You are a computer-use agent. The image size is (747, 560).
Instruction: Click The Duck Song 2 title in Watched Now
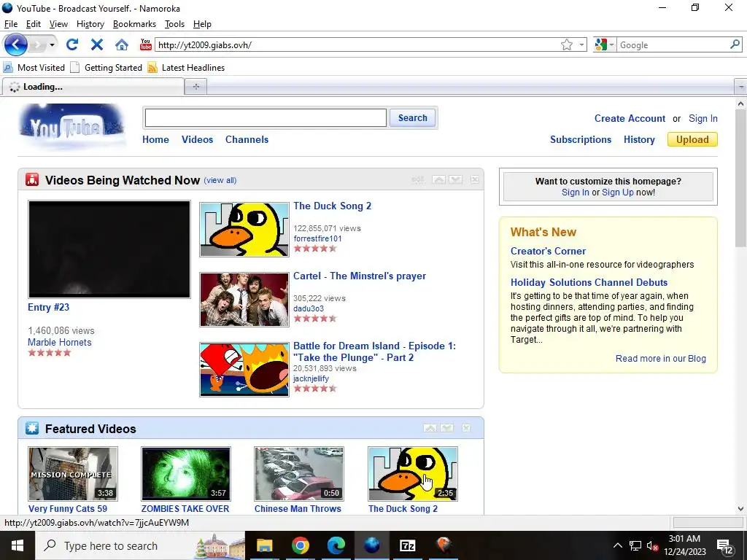click(332, 206)
